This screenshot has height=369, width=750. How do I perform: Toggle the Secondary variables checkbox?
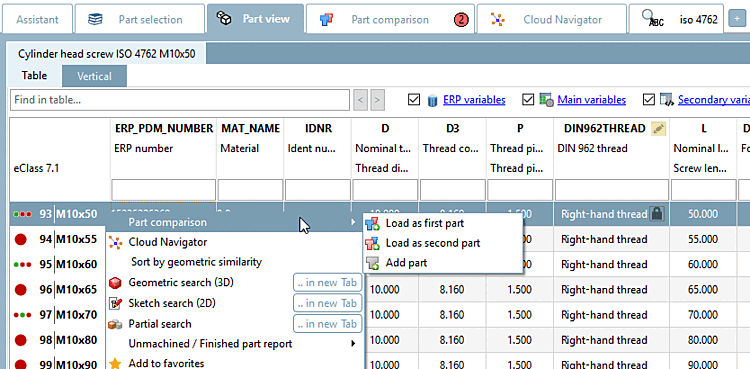tap(649, 100)
